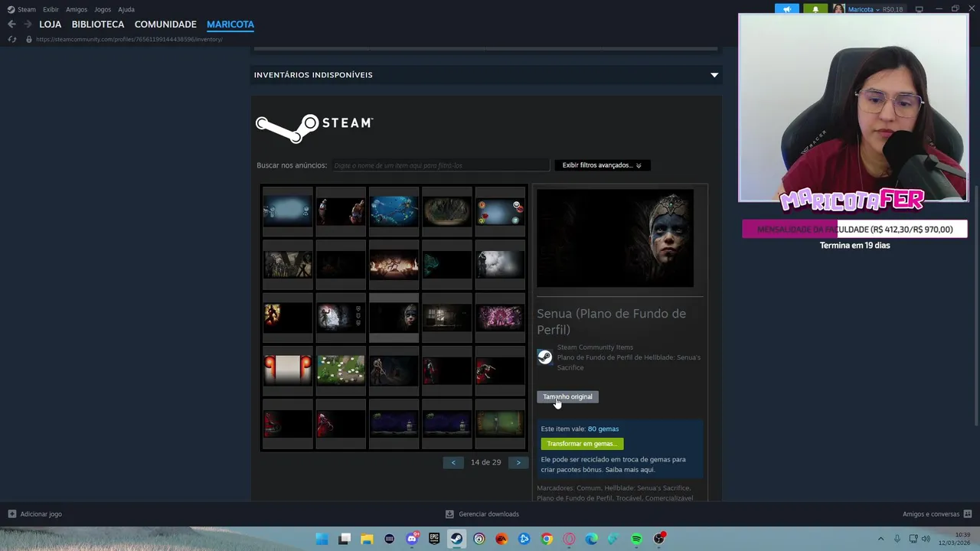Click the Steam logo in the inventory

pos(314,128)
